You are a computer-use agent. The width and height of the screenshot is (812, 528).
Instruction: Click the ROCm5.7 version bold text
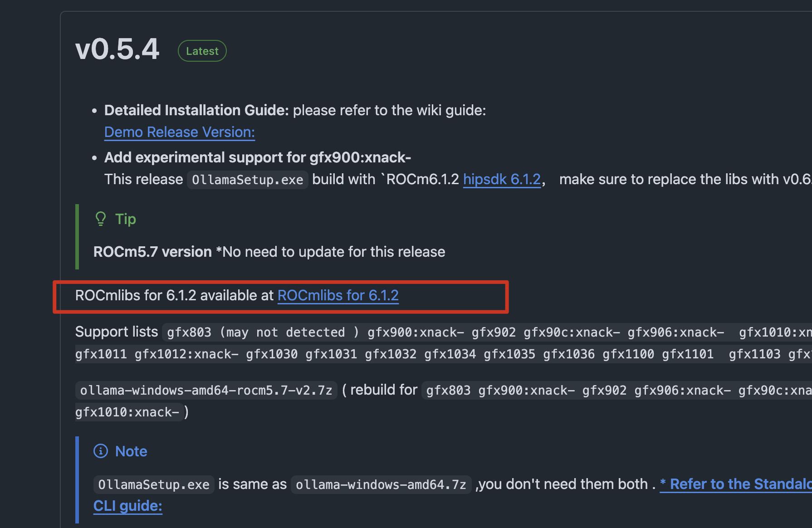(x=152, y=252)
